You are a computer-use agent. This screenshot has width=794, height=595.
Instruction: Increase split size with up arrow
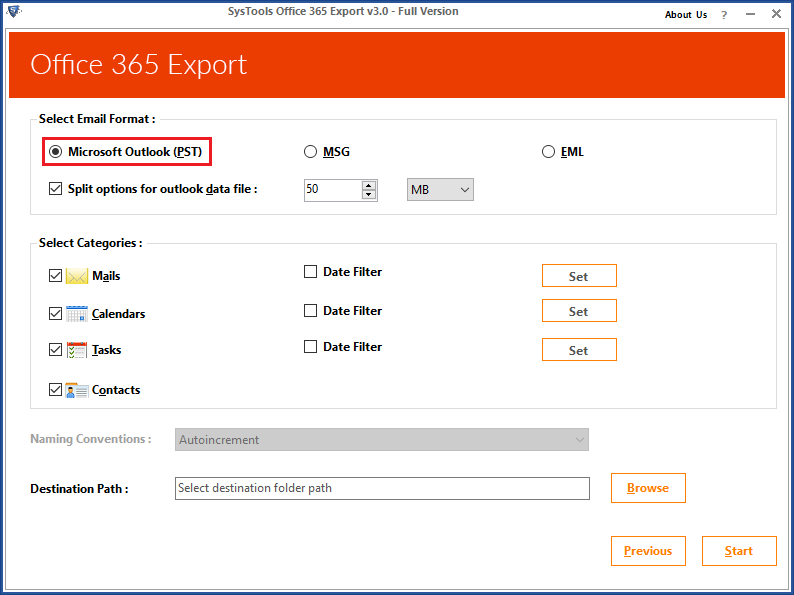[x=369, y=185]
